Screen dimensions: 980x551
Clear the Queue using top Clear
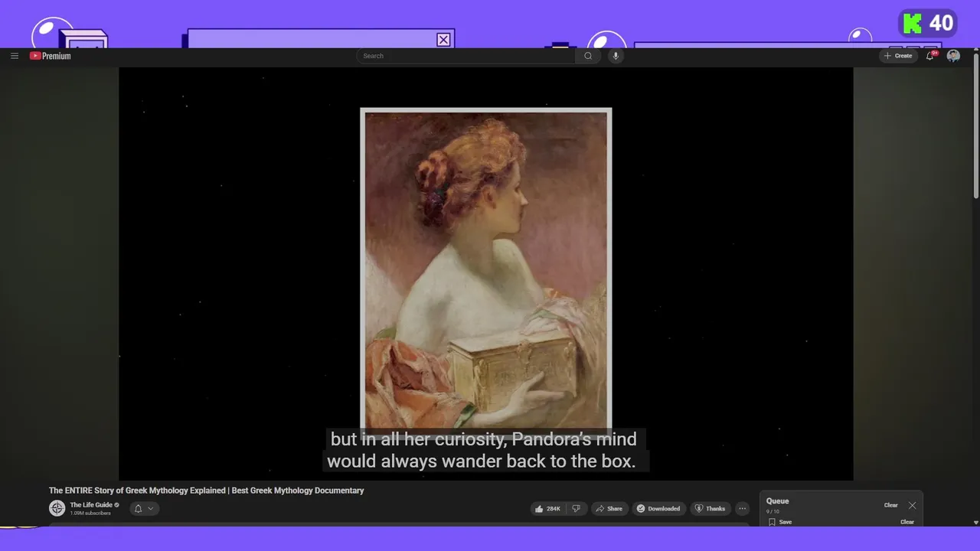[x=891, y=505]
